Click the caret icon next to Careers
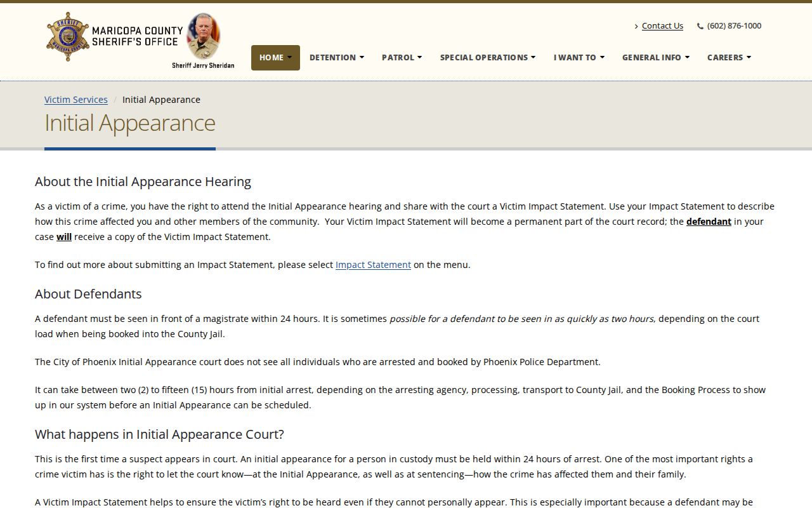 click(749, 58)
